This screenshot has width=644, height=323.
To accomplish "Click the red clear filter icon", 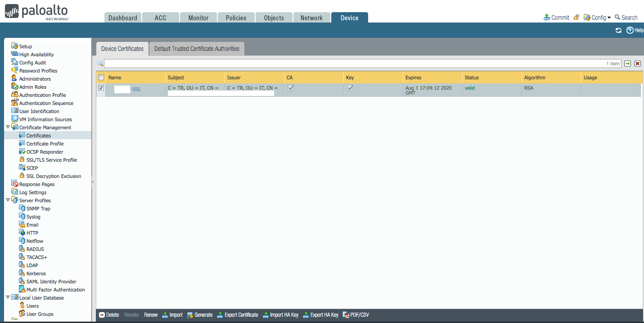I will pyautogui.click(x=637, y=64).
